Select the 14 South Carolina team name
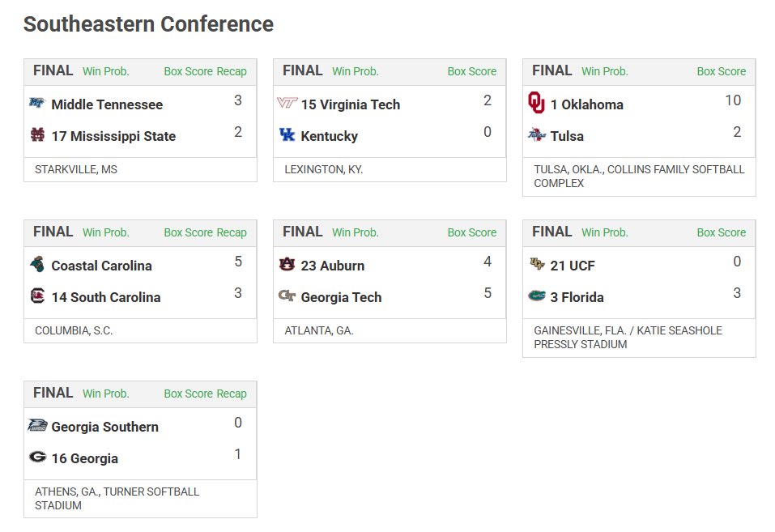Screen dimensions: 775x532 pos(106,297)
